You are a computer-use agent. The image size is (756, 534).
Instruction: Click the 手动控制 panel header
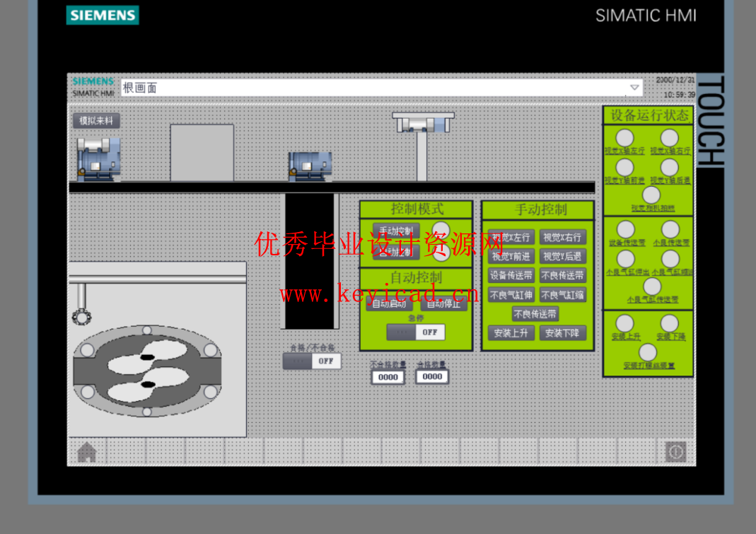539,209
